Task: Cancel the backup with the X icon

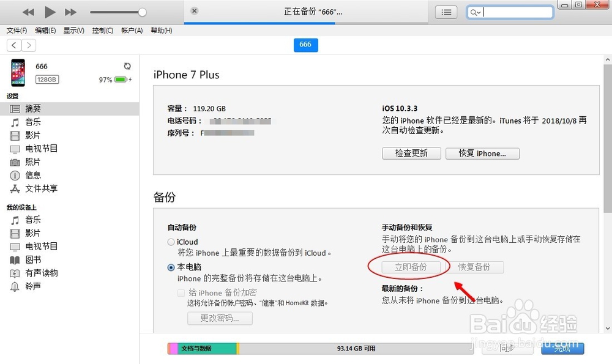Action: click(195, 11)
